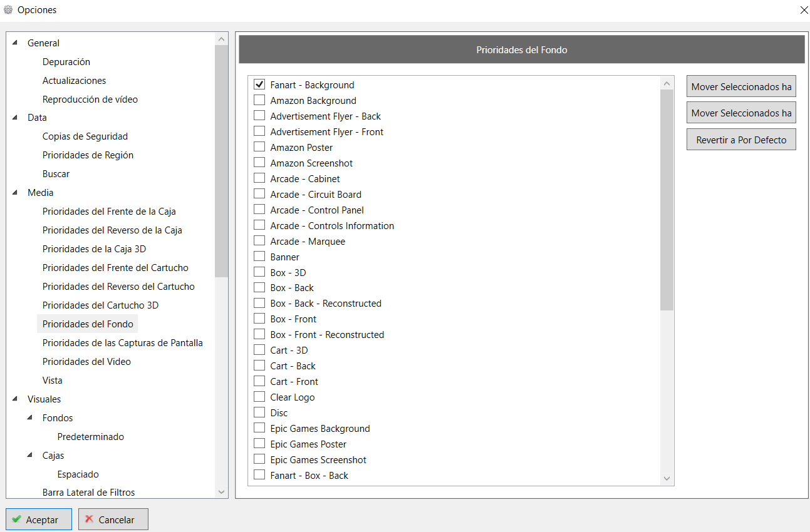This screenshot has width=810, height=532.
Task: Toggle the Banner checkbox
Action: (x=259, y=257)
